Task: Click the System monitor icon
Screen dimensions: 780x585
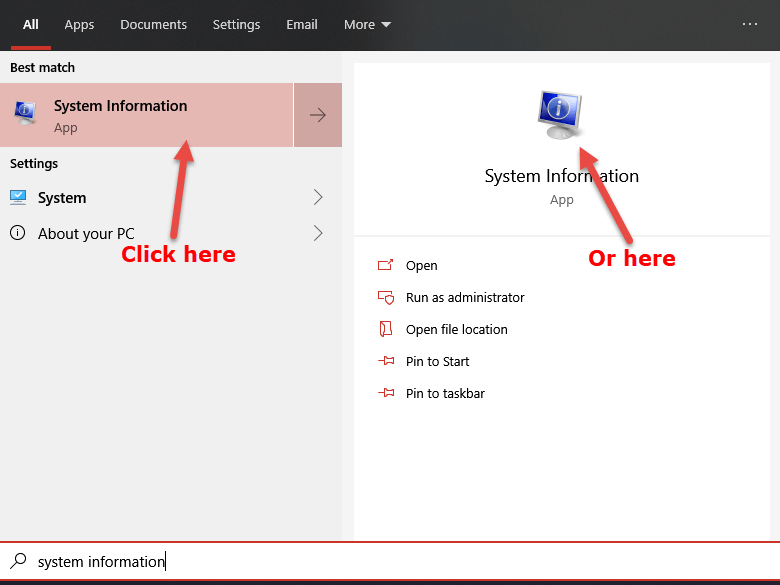Action: pos(18,197)
